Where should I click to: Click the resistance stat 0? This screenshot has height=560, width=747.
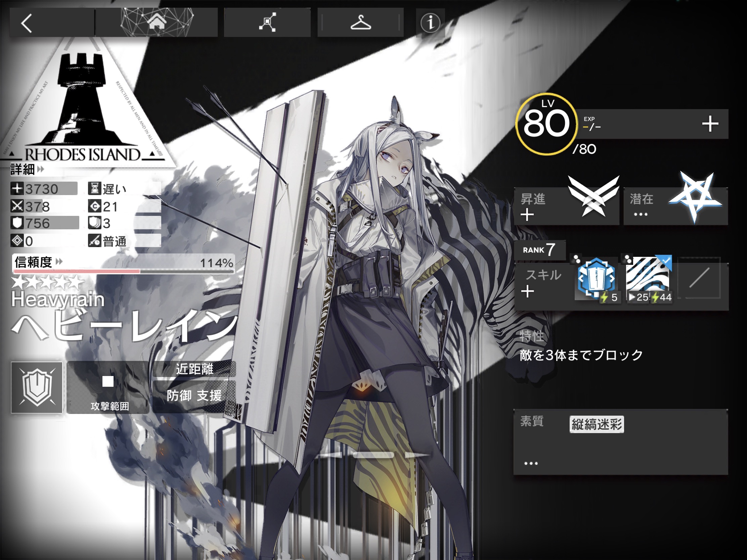[29, 241]
